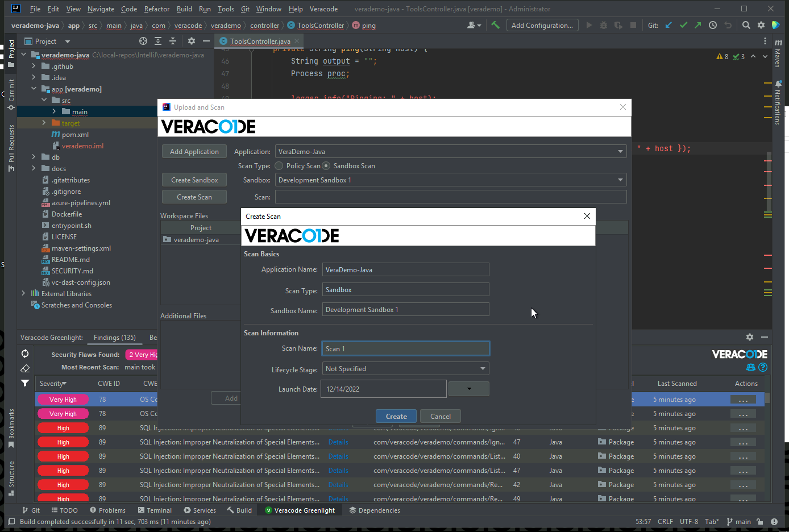Open the Sandbox dropdown Development Sandbox 1
This screenshot has width=789, height=532.
coord(451,180)
